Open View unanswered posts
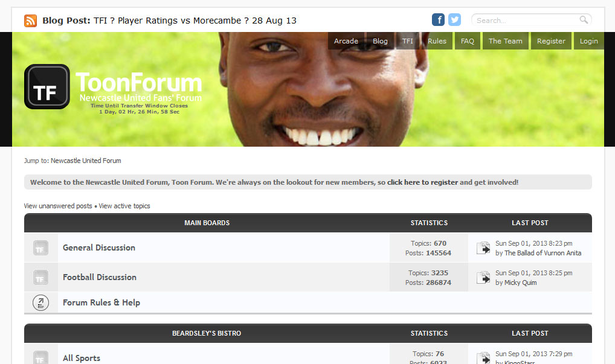The height and width of the screenshot is (364, 615). (x=58, y=206)
